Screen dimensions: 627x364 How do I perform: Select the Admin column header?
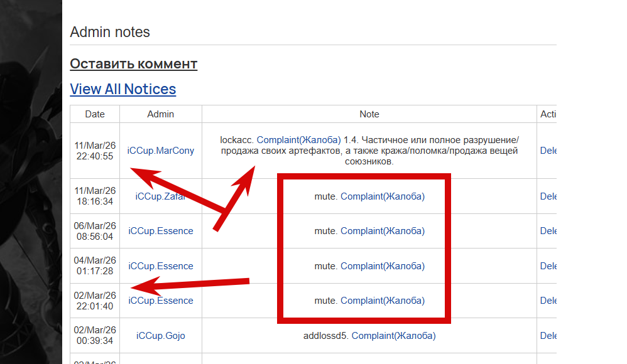point(161,114)
